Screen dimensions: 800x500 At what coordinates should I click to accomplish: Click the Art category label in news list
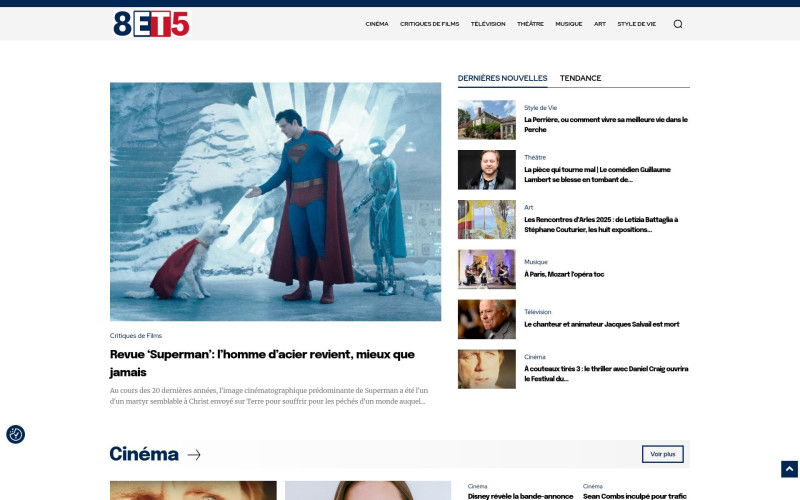click(529, 207)
